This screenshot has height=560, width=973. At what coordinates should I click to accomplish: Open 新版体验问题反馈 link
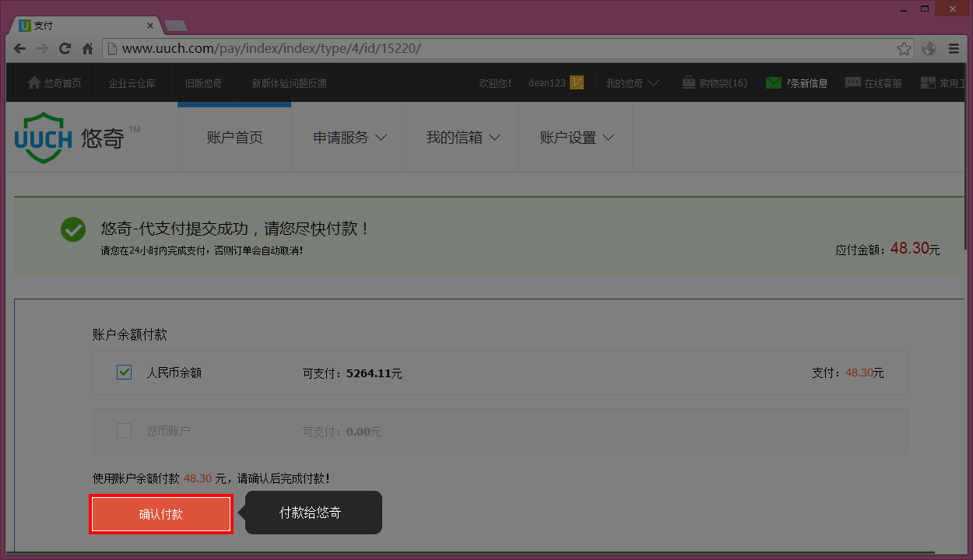pos(289,82)
